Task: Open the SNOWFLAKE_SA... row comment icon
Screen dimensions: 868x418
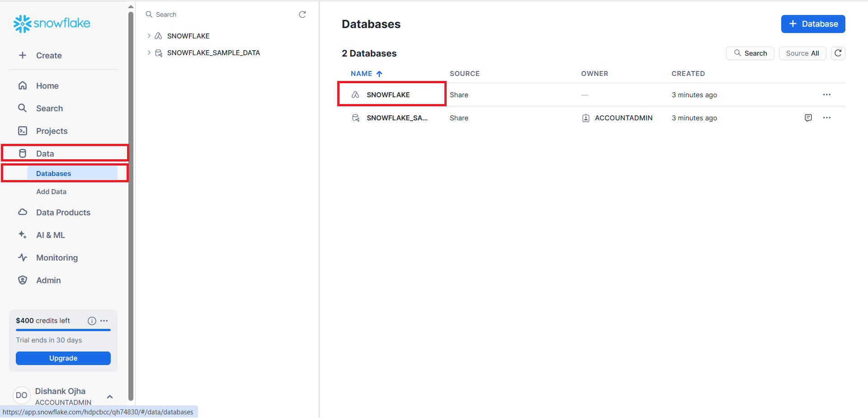Action: click(808, 118)
